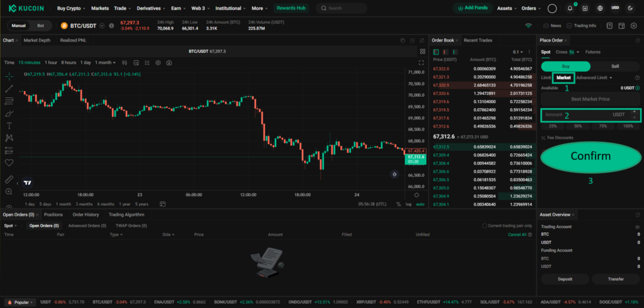Select the brush drawing tool
The height and width of the screenshot is (308, 644).
[x=9, y=113]
